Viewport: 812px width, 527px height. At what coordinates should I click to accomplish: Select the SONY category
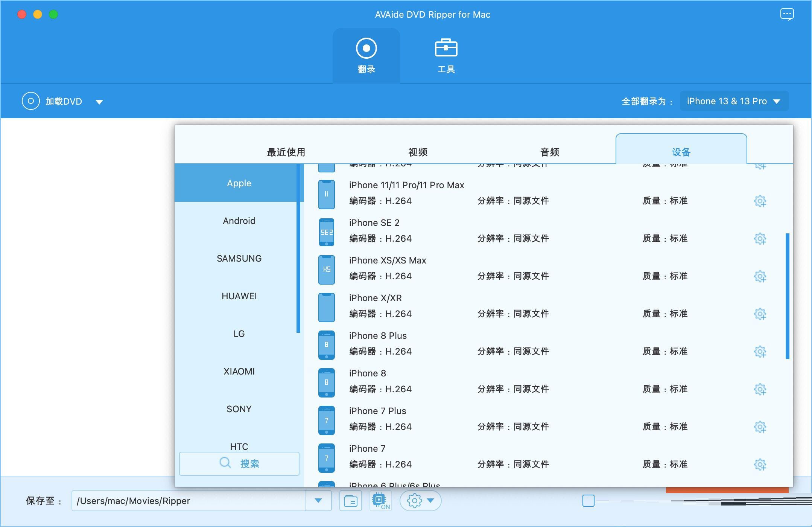click(x=239, y=409)
